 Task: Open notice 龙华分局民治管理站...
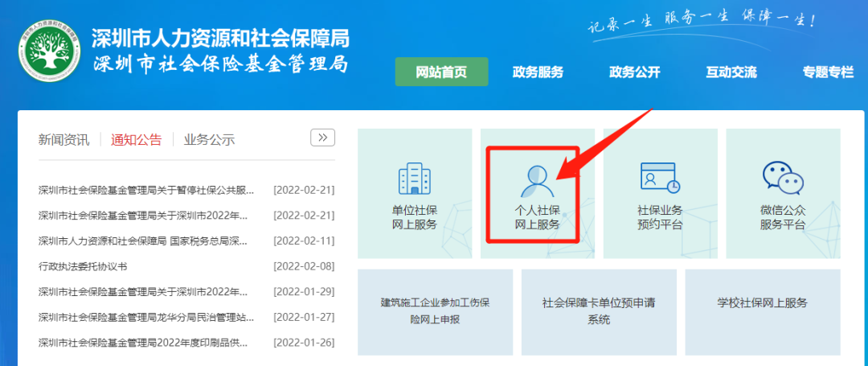pyautogui.click(x=146, y=317)
